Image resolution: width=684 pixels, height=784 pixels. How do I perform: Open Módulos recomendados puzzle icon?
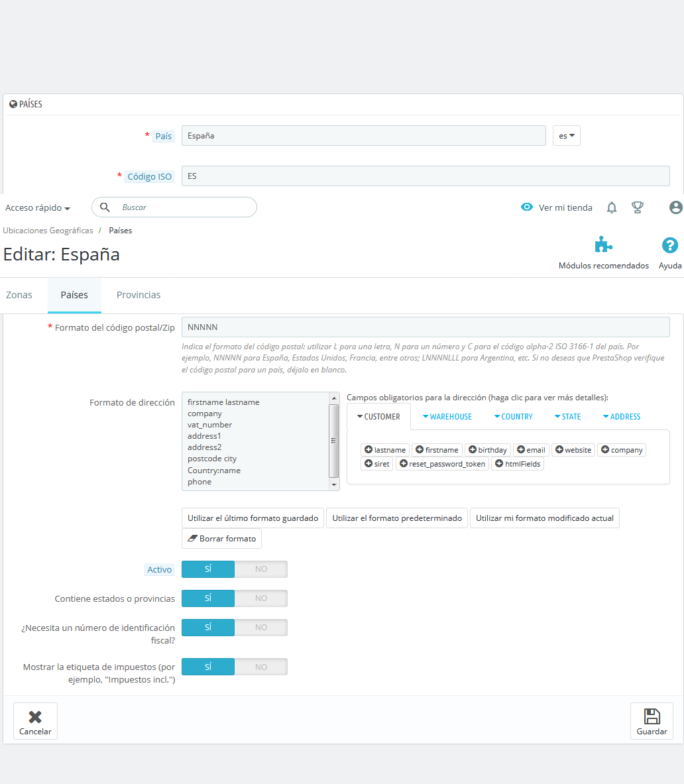pyautogui.click(x=604, y=245)
